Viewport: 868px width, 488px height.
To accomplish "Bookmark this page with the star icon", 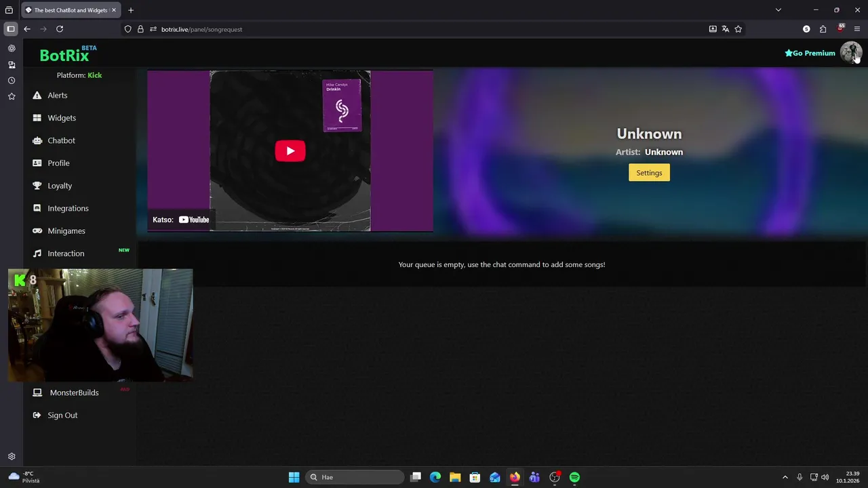I will [738, 29].
